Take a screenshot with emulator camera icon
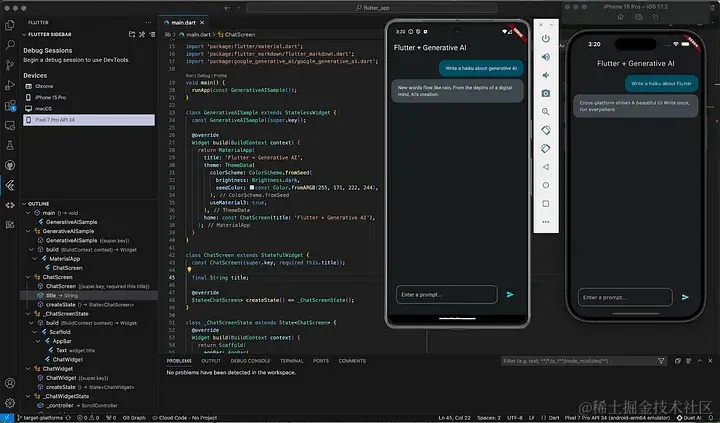720x423 pixels. point(546,93)
